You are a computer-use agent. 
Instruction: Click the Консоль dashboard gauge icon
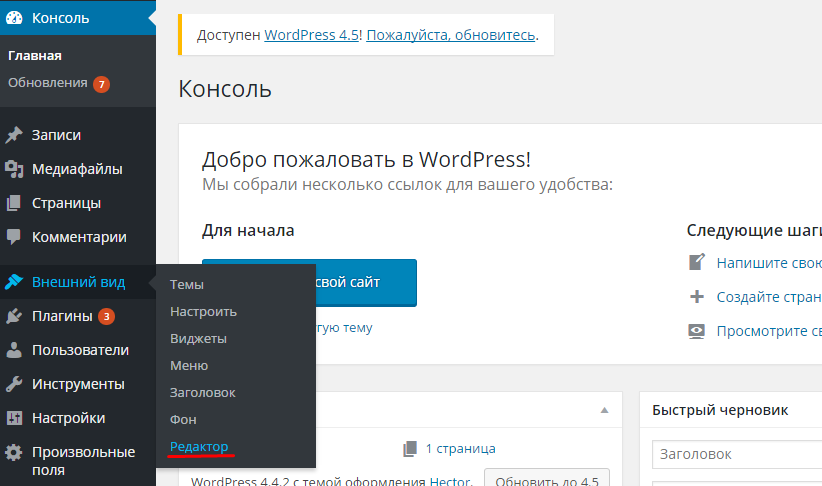pos(14,18)
